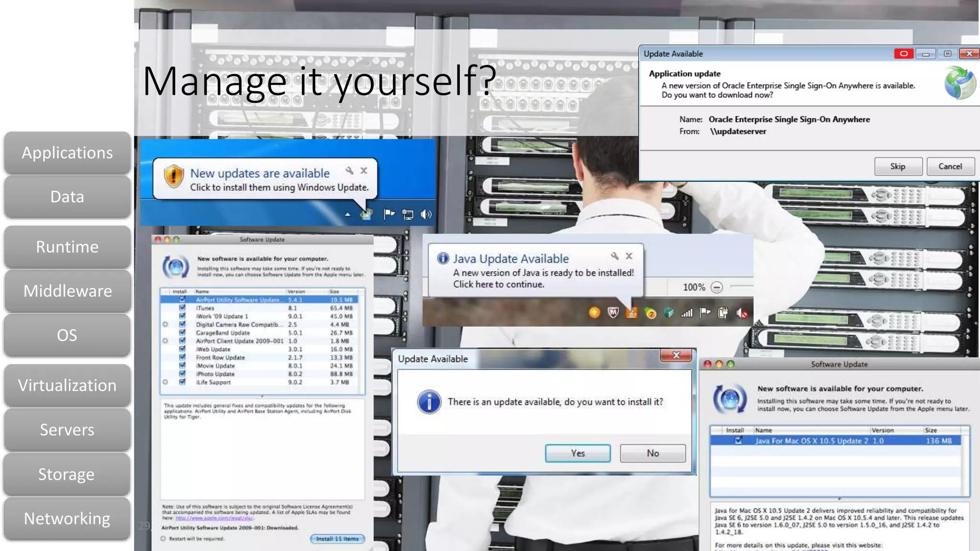This screenshot has width=980, height=551.
Task: Open the Action Center flag beside the Windows Update icon
Action: [x=389, y=214]
